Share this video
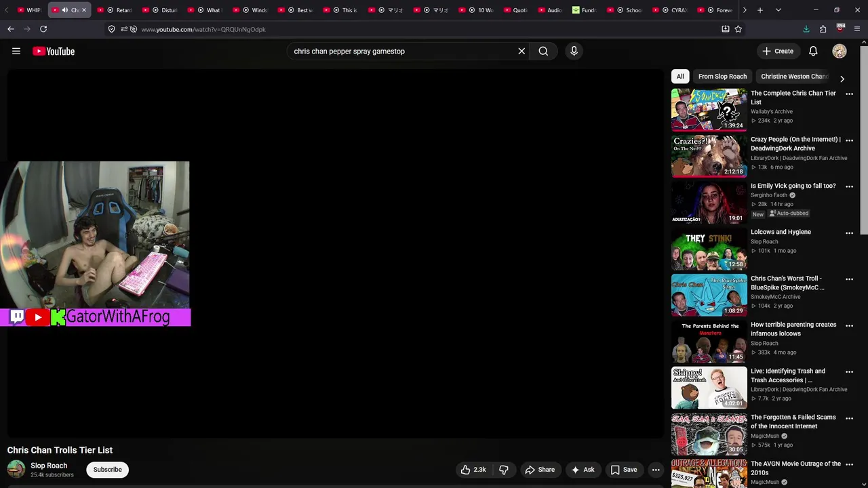 point(540,470)
